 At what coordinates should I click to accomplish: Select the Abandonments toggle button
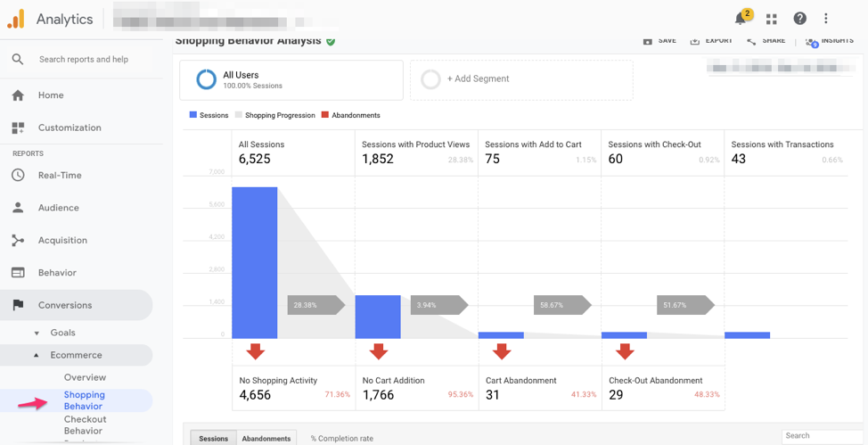266,438
